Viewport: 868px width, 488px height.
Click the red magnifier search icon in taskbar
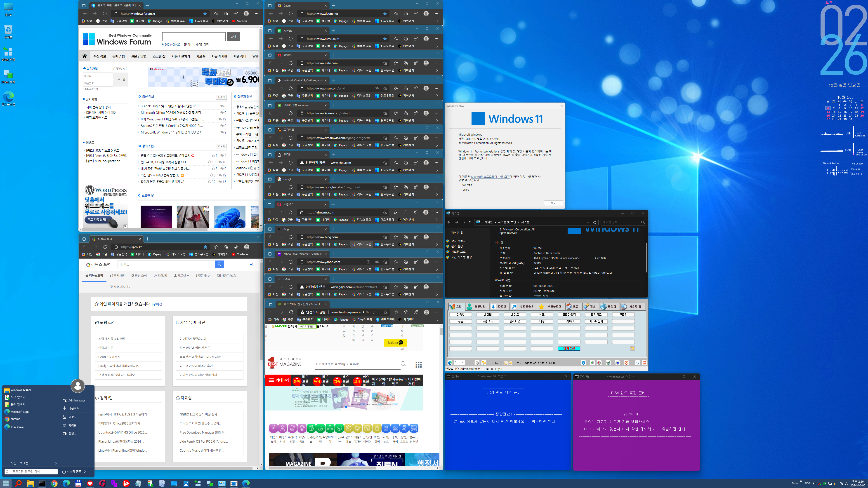[18, 483]
